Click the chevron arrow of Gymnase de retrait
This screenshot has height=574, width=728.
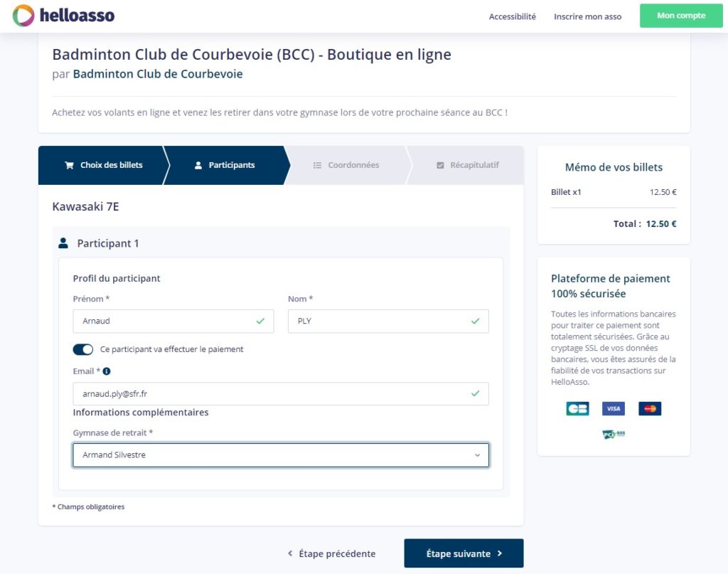tap(477, 455)
